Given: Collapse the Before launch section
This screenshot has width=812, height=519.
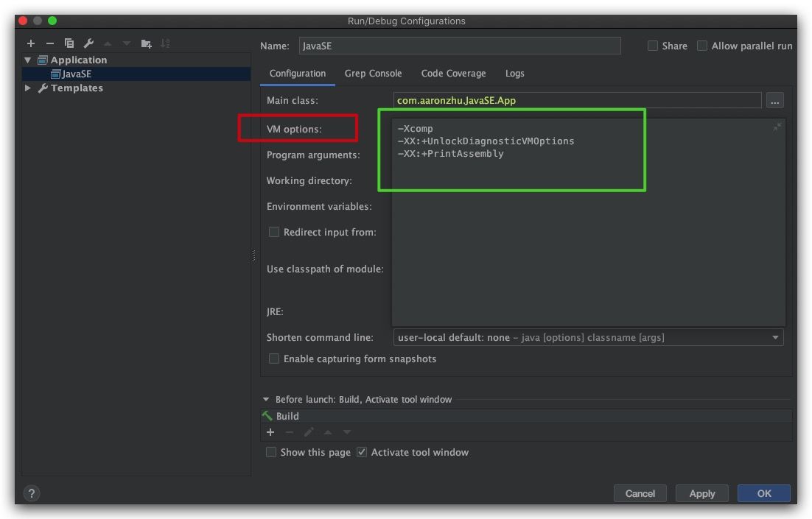Looking at the screenshot, I should tap(266, 400).
